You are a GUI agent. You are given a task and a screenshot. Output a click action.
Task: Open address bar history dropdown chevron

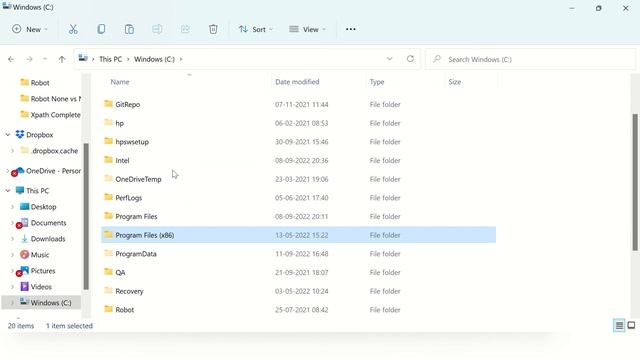(389, 59)
